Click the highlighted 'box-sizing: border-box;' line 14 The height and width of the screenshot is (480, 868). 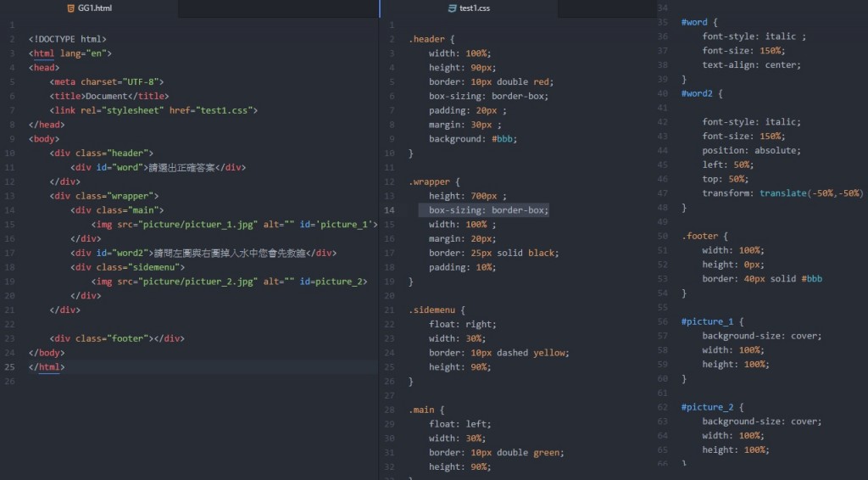click(x=488, y=210)
